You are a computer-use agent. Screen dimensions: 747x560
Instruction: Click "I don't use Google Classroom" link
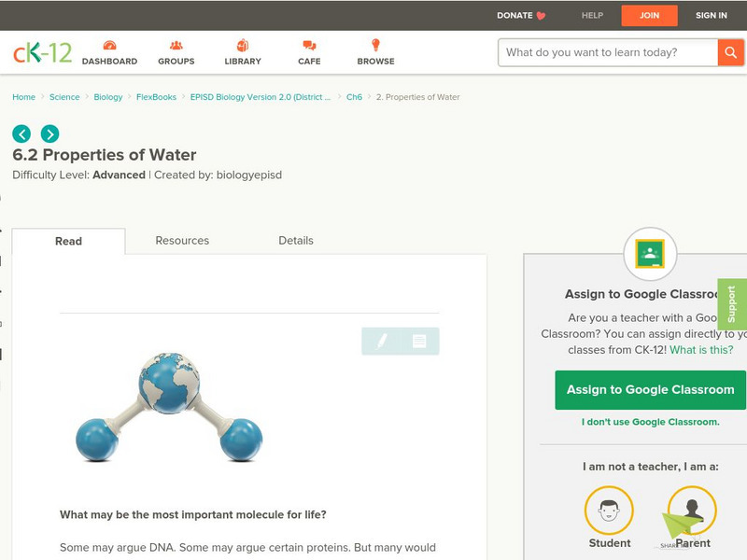650,422
